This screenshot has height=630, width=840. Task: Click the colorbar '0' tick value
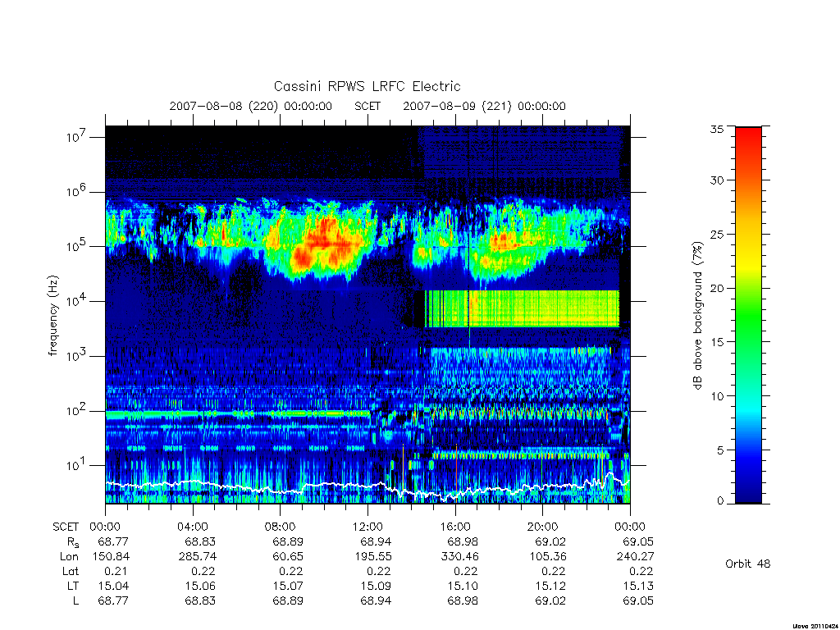click(719, 501)
